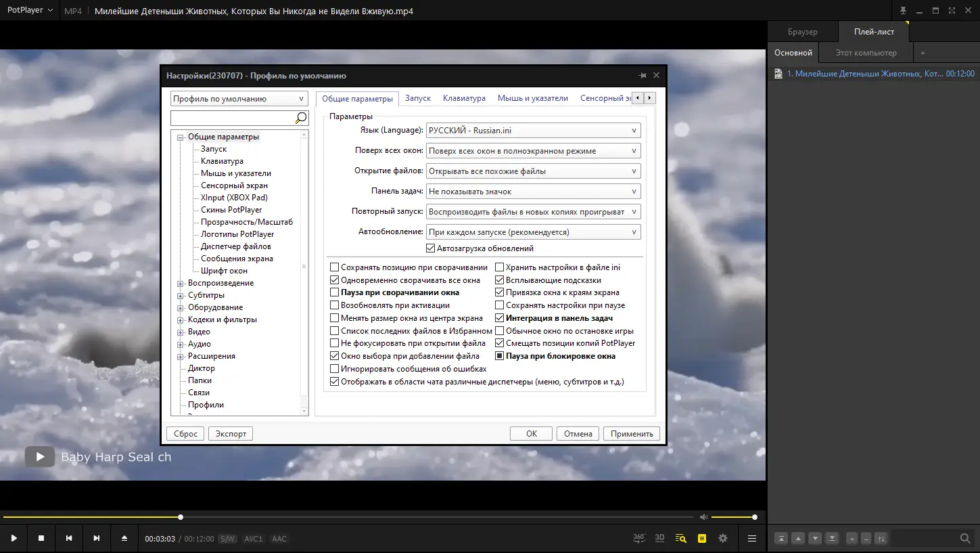Expand the 'Субтитры' tree node
980x553 pixels.
(x=181, y=296)
